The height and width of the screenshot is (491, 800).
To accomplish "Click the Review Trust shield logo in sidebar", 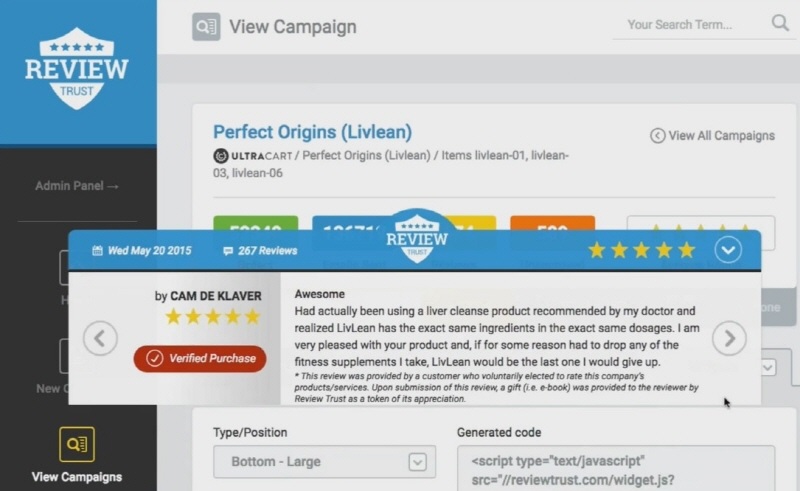I will pos(77,68).
